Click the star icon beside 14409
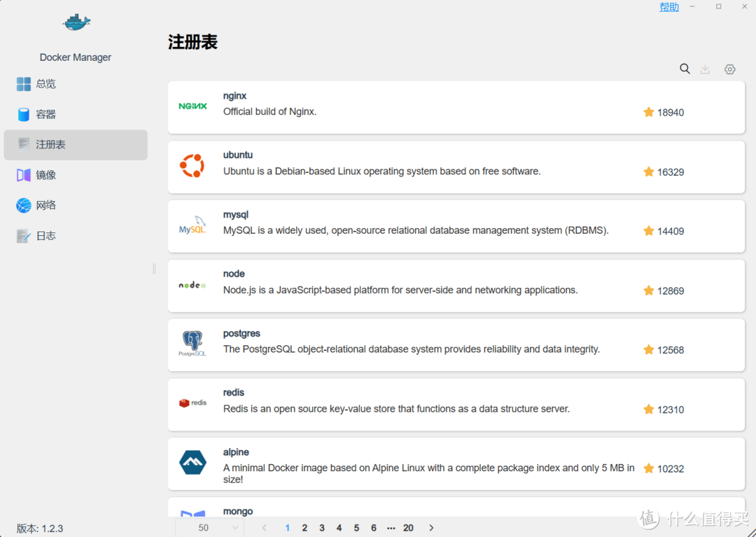Viewport: 756px width, 537px height. tap(648, 231)
